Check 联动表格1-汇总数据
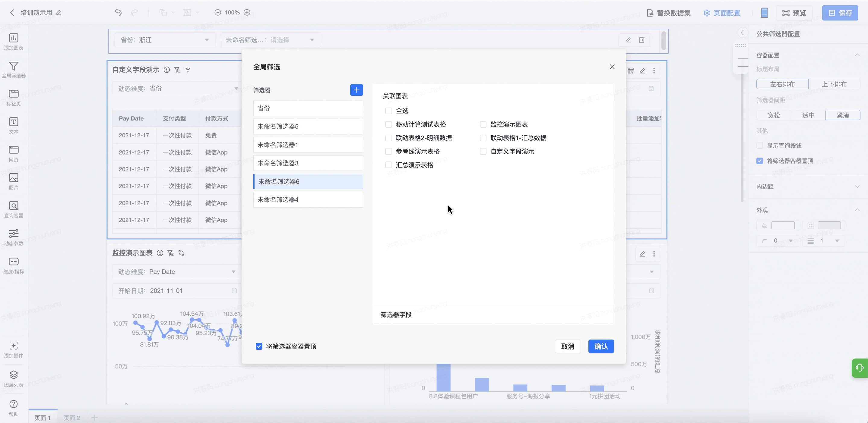Image resolution: width=868 pixels, height=423 pixels. pyautogui.click(x=483, y=138)
